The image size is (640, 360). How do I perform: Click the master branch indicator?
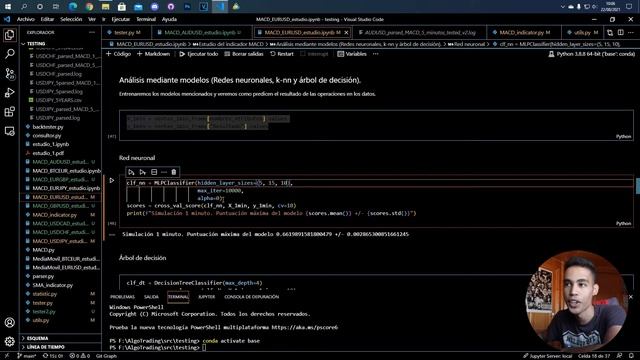[27, 356]
